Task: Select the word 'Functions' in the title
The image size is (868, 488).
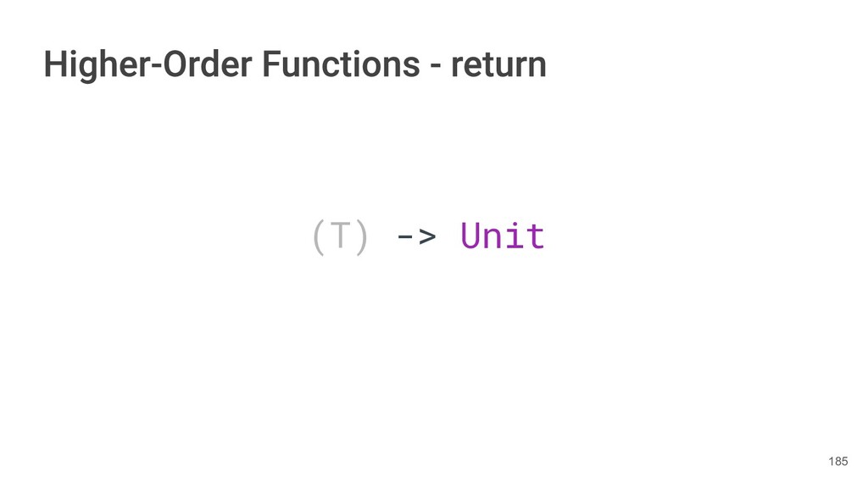Action: (341, 64)
